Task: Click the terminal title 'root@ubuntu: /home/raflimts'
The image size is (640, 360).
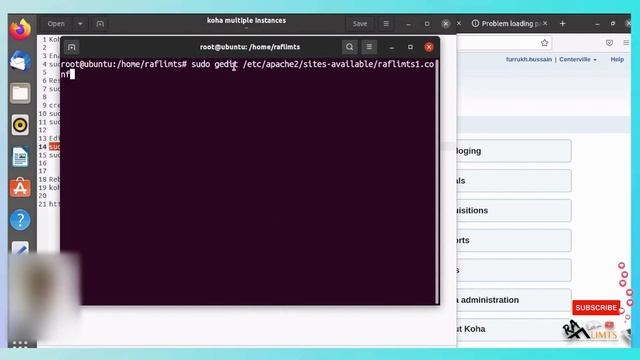Action: [x=250, y=47]
